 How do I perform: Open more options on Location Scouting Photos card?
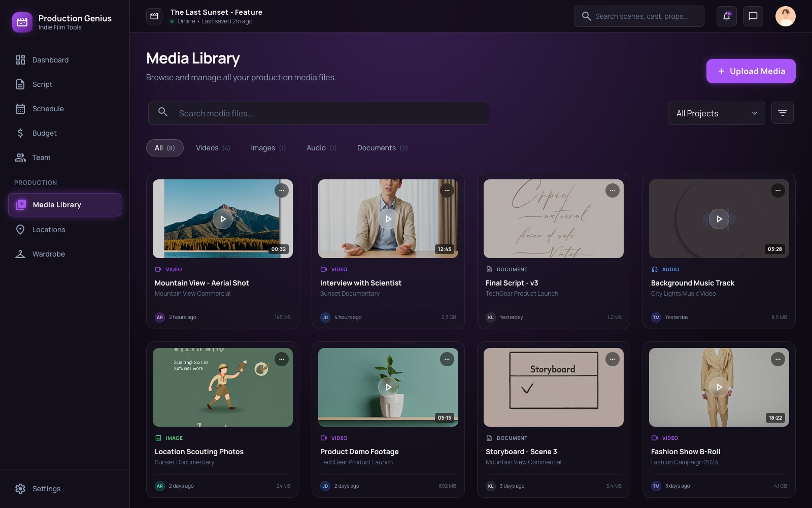(x=282, y=359)
